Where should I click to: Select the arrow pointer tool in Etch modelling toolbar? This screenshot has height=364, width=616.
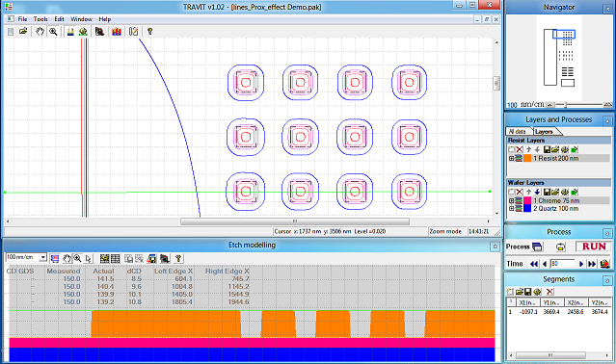(x=89, y=258)
